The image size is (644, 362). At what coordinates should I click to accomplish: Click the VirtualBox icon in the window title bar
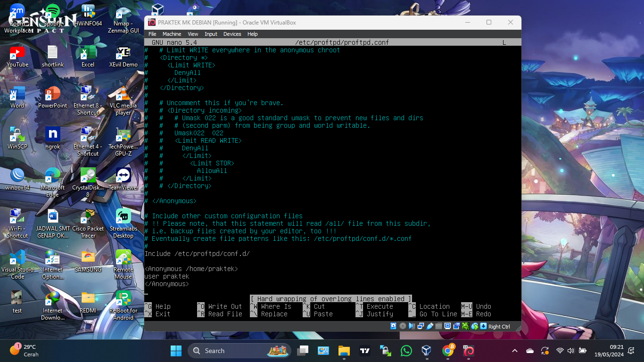(x=152, y=22)
